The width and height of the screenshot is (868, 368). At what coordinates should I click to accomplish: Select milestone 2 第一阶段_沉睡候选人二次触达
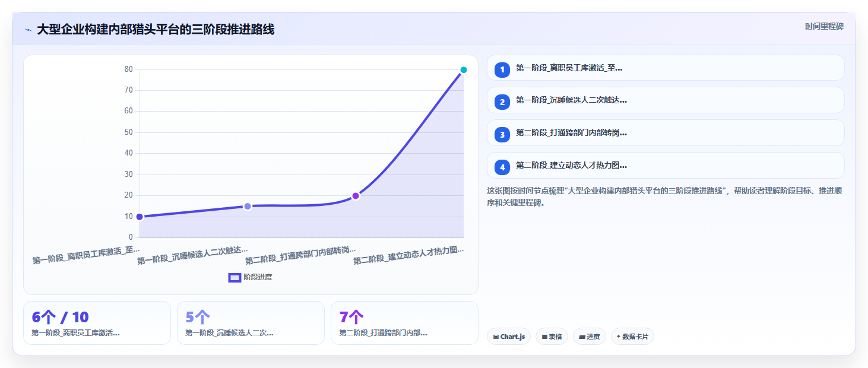pyautogui.click(x=666, y=100)
